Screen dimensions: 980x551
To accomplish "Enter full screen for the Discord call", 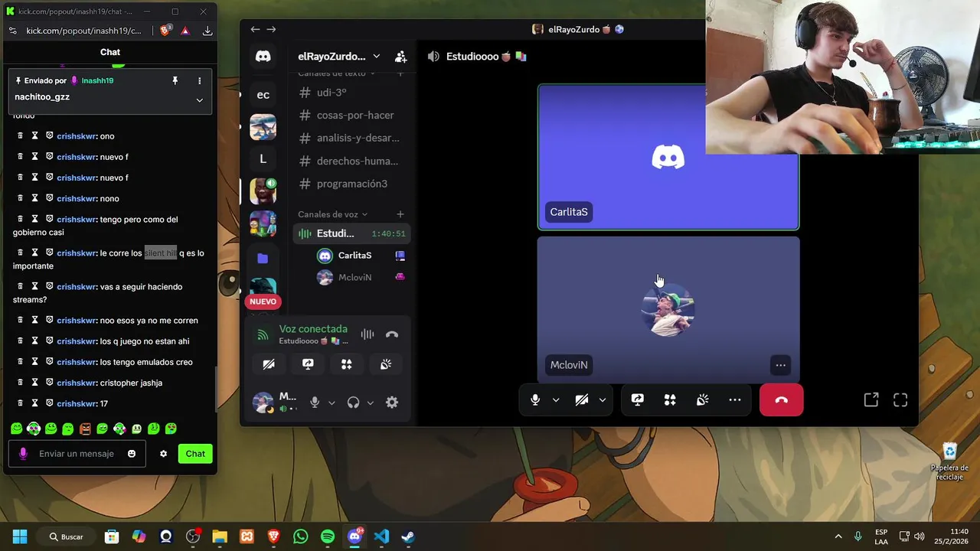I will 900,399.
